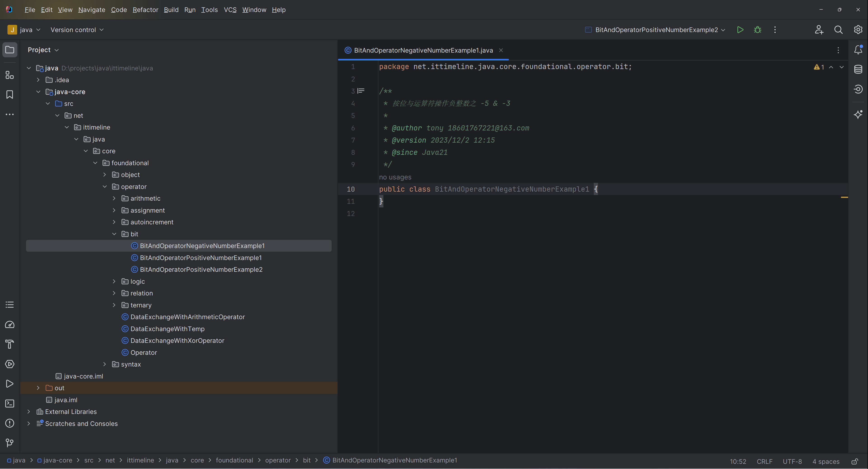Open the Bookmarks tool window icon
This screenshot has width=868, height=469.
point(10,95)
